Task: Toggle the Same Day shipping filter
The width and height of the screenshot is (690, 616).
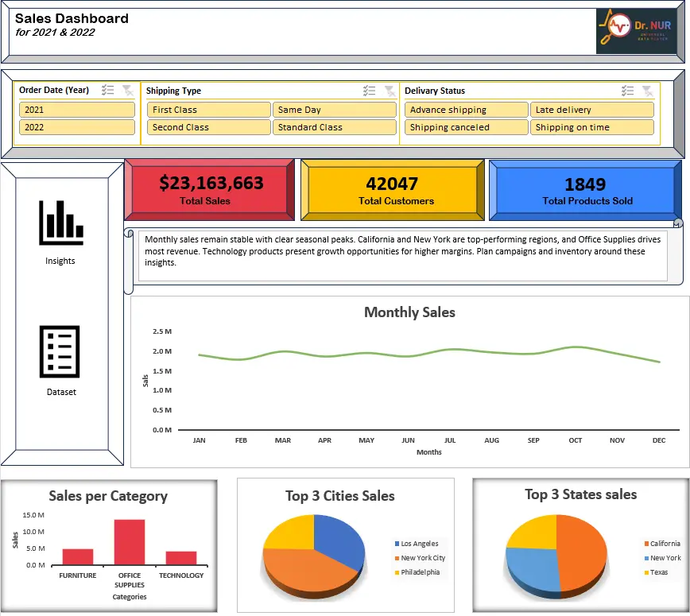Action: [334, 109]
